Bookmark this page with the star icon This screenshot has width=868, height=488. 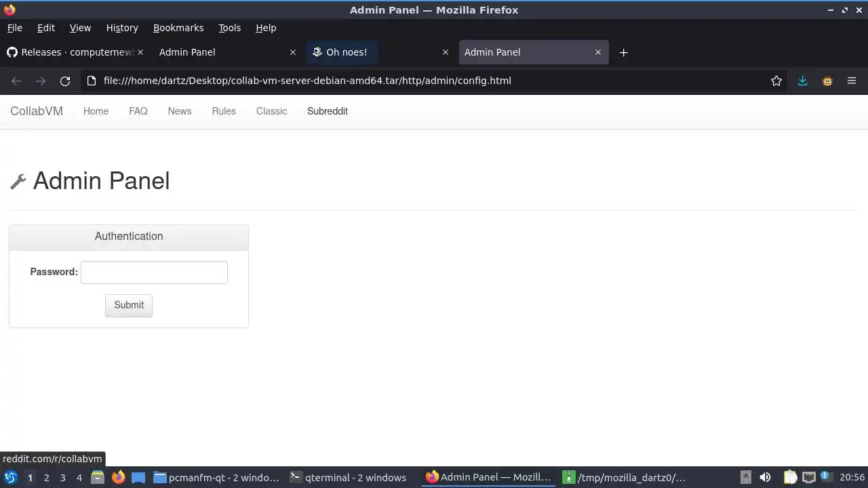click(x=776, y=81)
